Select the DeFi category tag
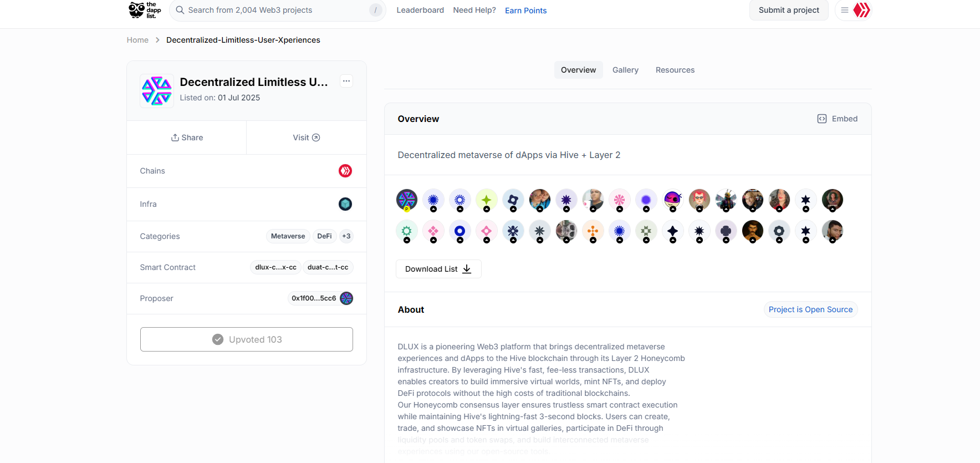Viewport: 980px width, 463px height. [x=324, y=236]
